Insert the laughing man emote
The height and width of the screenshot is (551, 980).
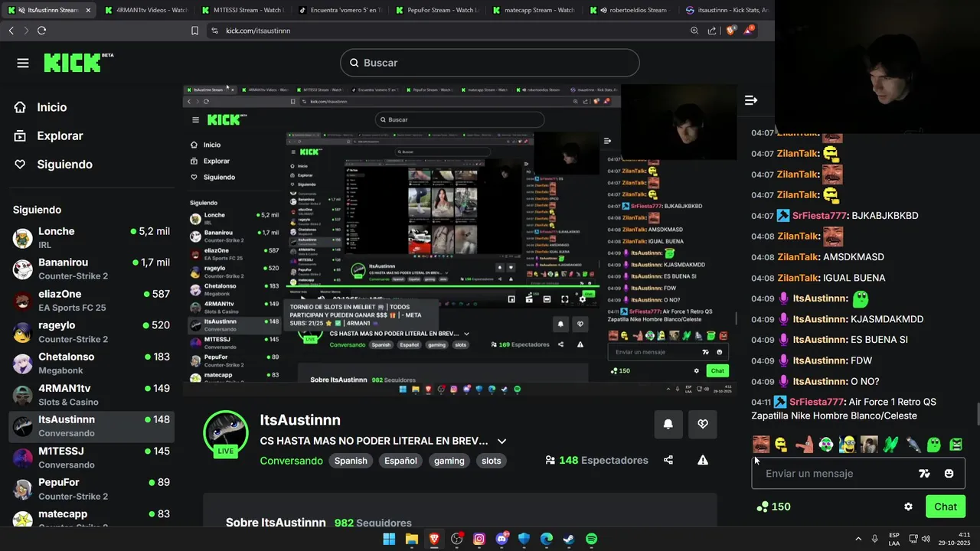pyautogui.click(x=760, y=444)
